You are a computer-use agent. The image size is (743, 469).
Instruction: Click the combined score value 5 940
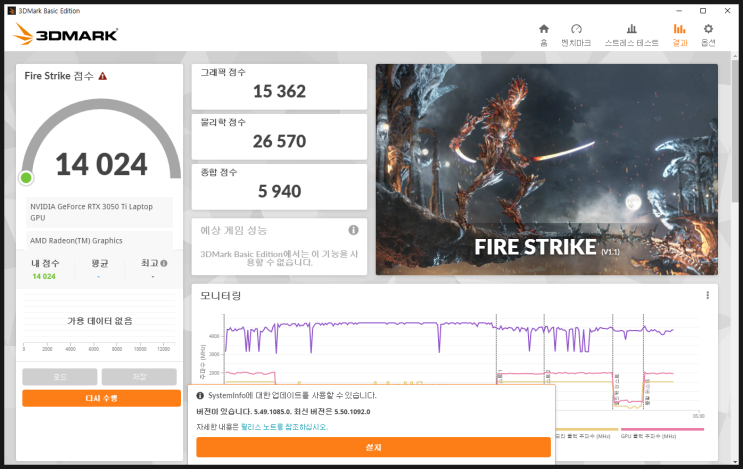pos(279,191)
